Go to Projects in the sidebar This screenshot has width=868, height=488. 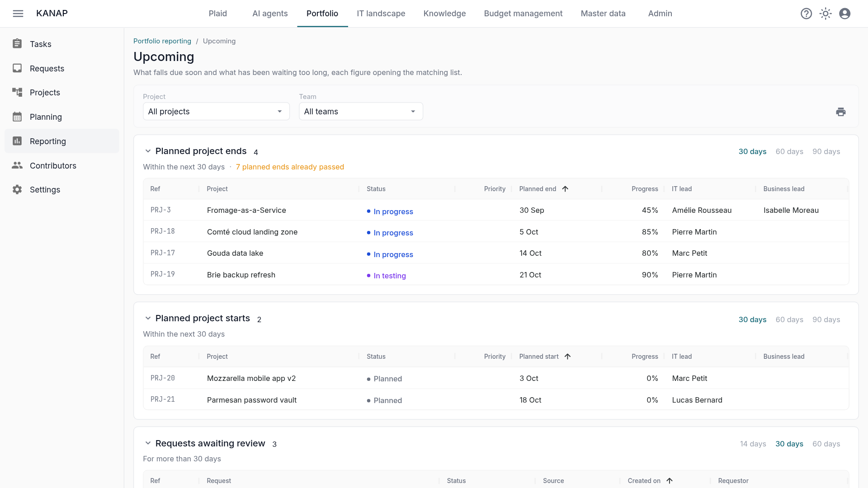click(62, 92)
